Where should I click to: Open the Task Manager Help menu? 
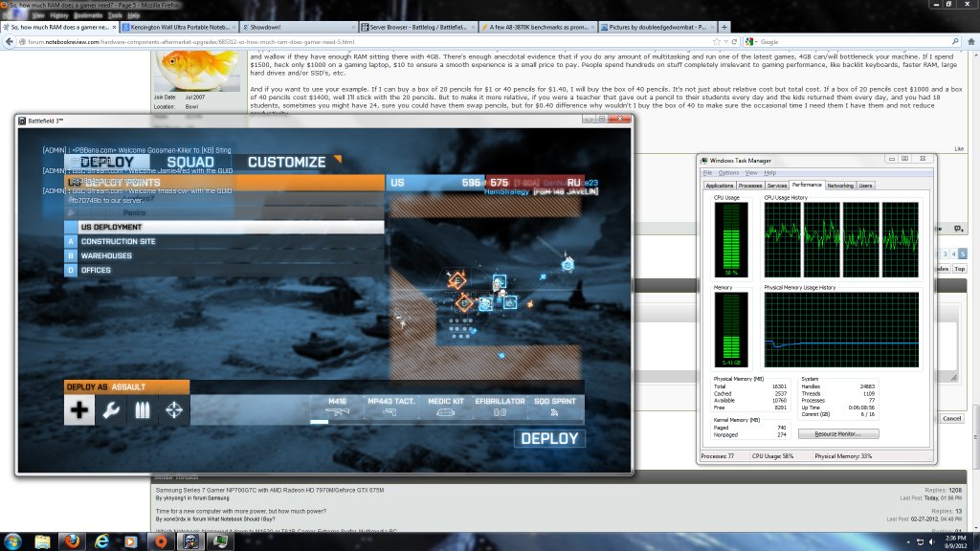(x=770, y=173)
